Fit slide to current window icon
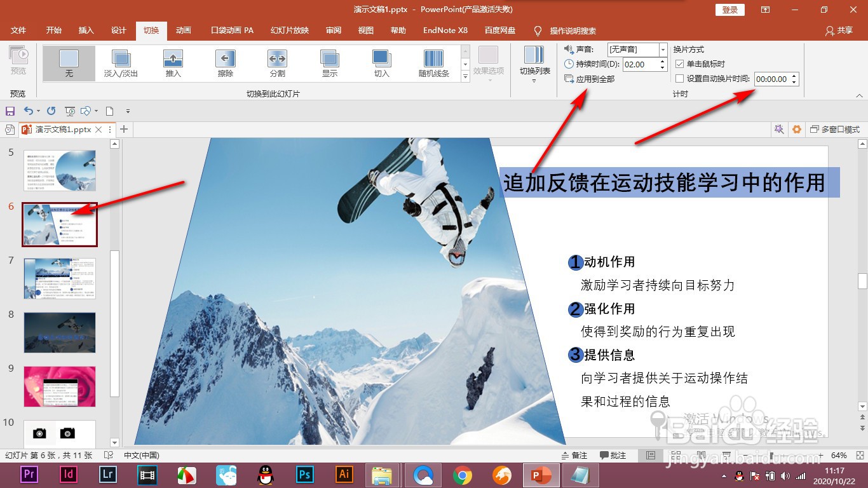The height and width of the screenshot is (488, 868). (x=859, y=456)
